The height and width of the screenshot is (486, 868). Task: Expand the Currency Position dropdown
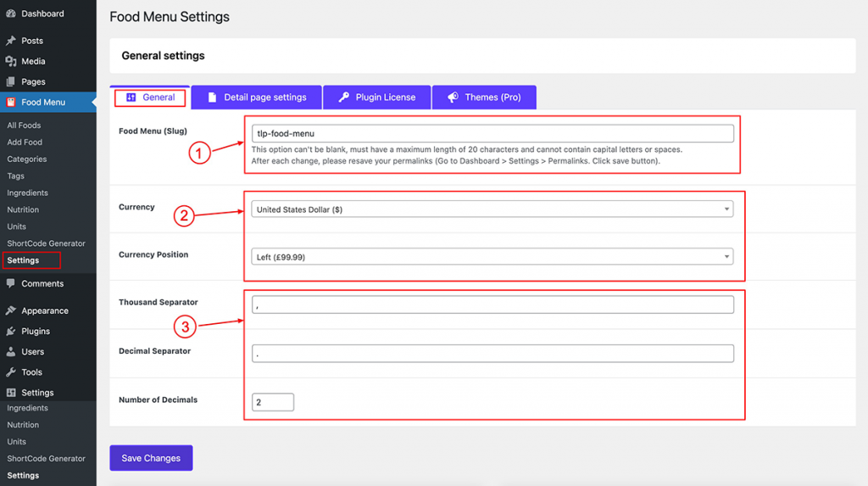492,257
